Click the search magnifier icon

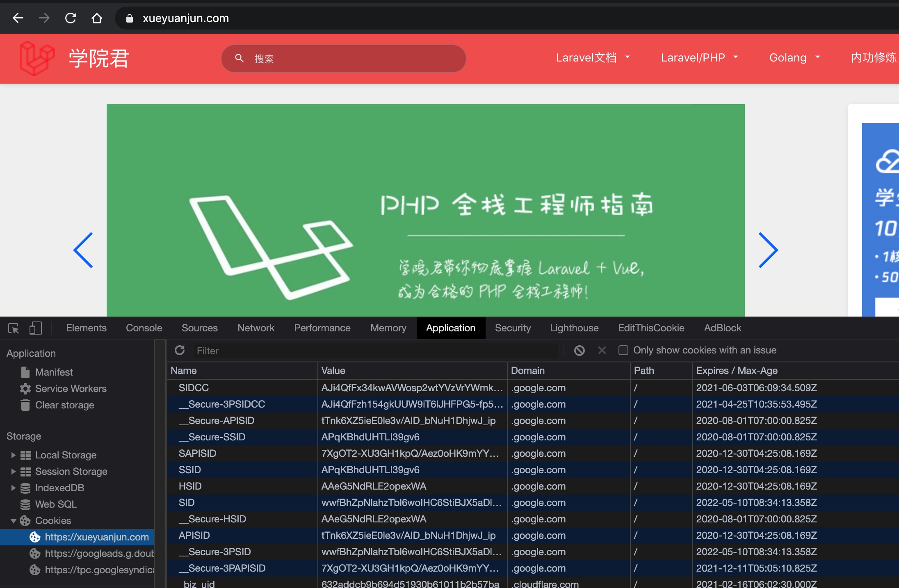[239, 58]
